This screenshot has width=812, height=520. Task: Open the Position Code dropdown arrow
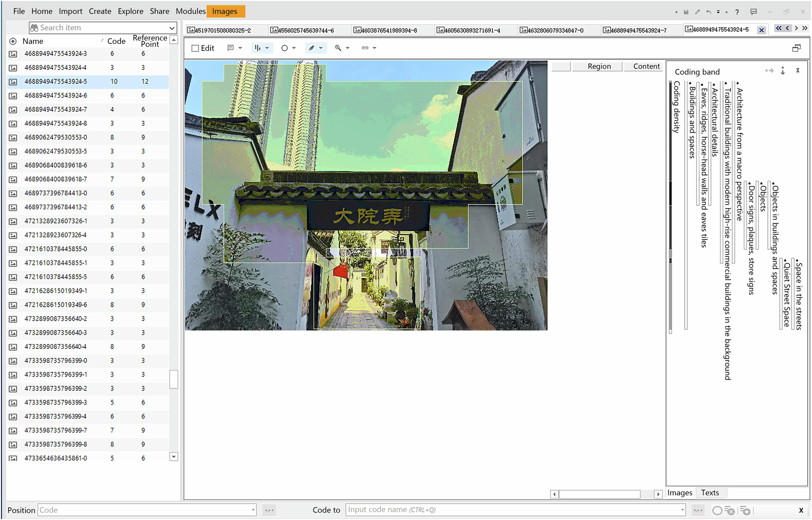pos(253,510)
